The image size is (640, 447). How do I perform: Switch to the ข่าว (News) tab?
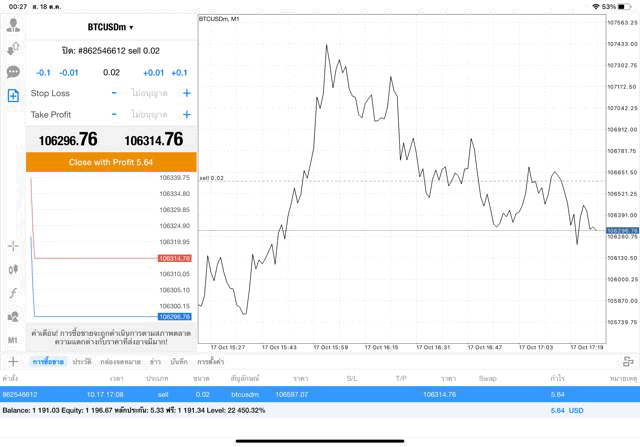(x=155, y=361)
